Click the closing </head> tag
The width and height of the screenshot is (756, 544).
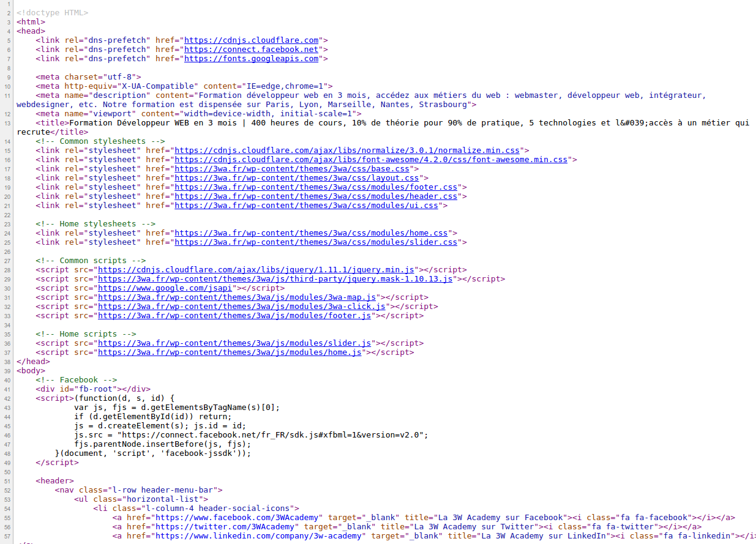point(33,361)
